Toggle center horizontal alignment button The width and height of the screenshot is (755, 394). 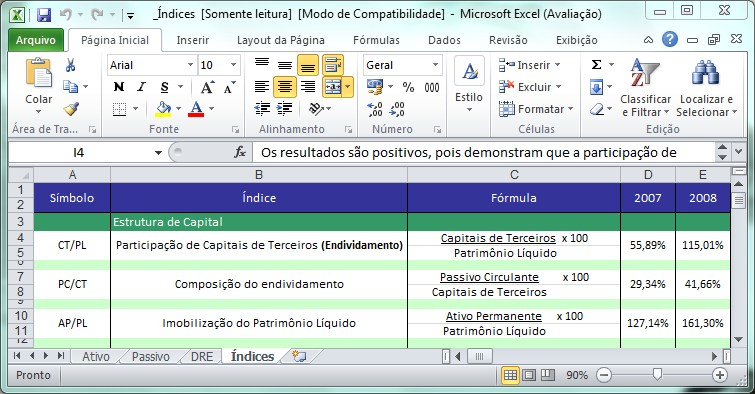(x=285, y=87)
